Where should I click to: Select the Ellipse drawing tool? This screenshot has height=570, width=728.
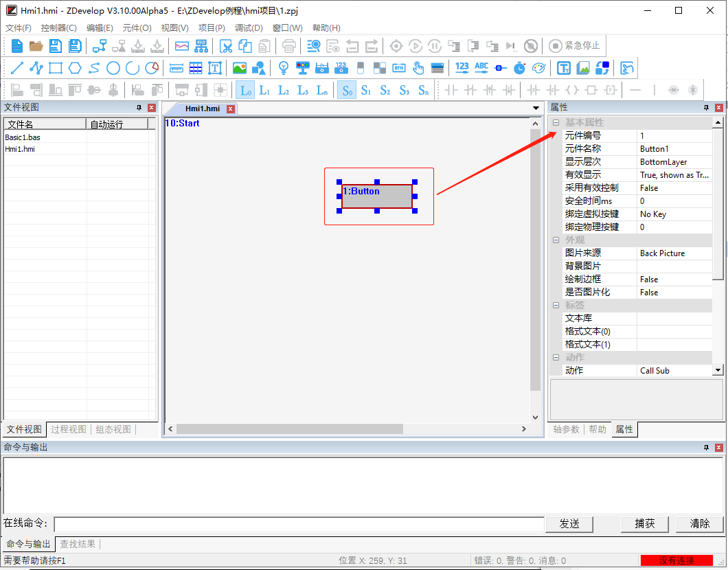point(112,68)
